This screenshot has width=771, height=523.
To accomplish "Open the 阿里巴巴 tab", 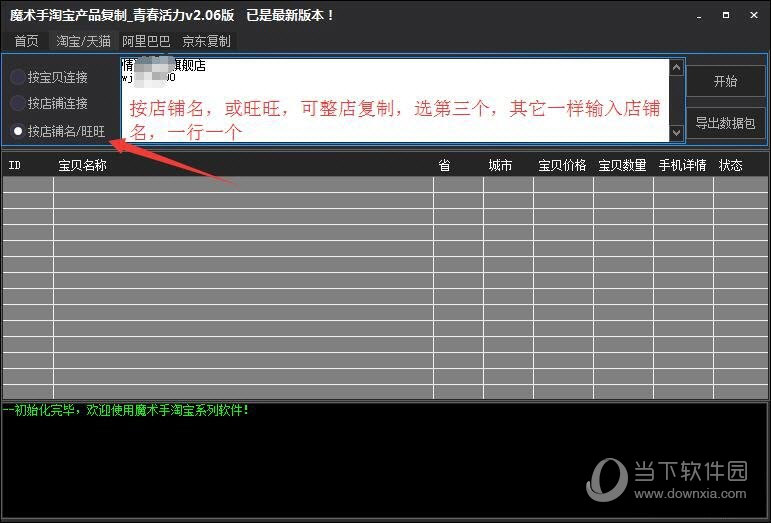I will 146,41.
